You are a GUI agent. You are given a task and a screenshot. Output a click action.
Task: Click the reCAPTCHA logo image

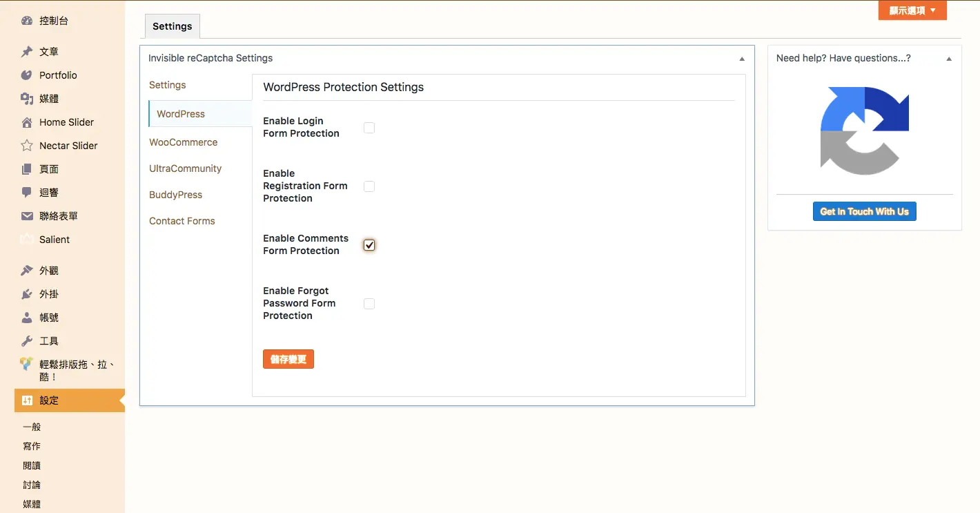(865, 131)
